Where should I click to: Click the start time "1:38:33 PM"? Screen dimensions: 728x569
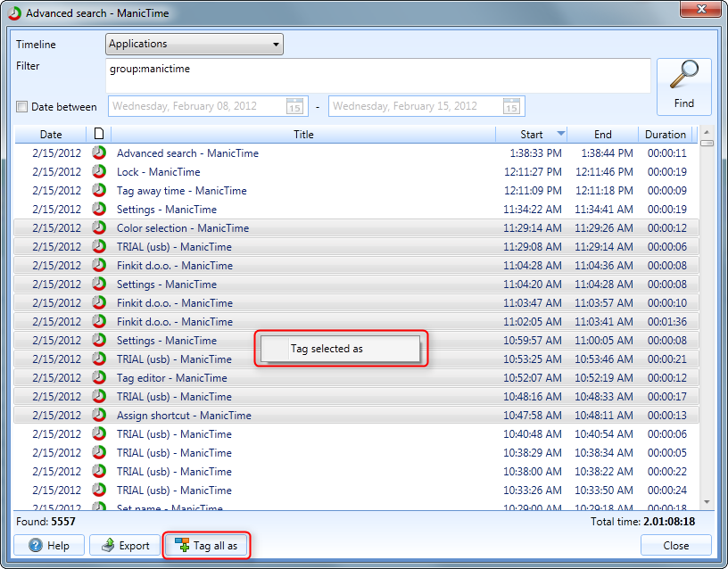[x=535, y=153]
